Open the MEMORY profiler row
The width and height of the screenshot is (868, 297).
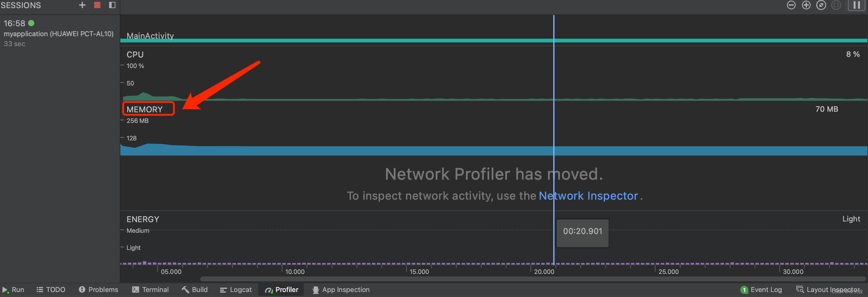click(145, 109)
